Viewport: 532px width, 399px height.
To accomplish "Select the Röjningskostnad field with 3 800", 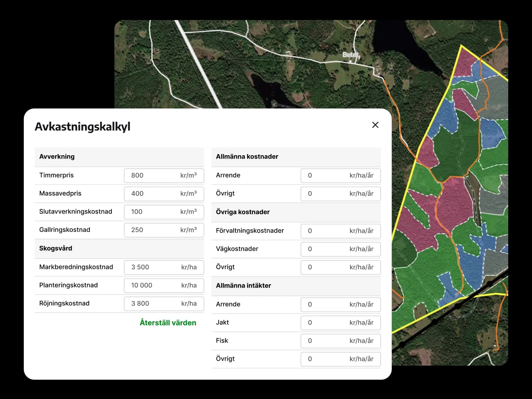I will coord(164,304).
